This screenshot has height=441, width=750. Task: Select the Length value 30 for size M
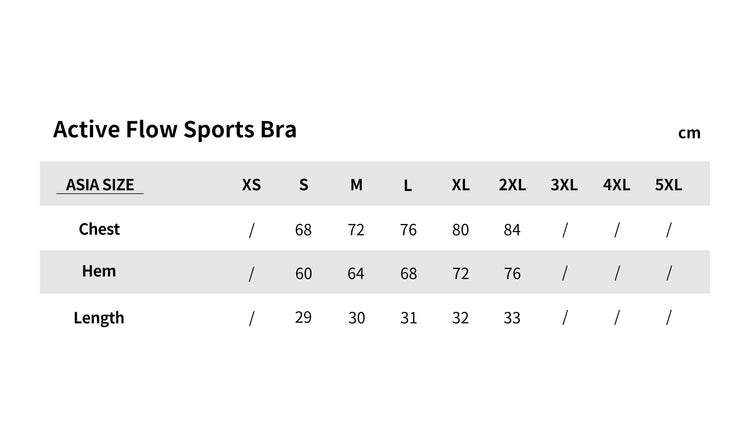point(356,318)
